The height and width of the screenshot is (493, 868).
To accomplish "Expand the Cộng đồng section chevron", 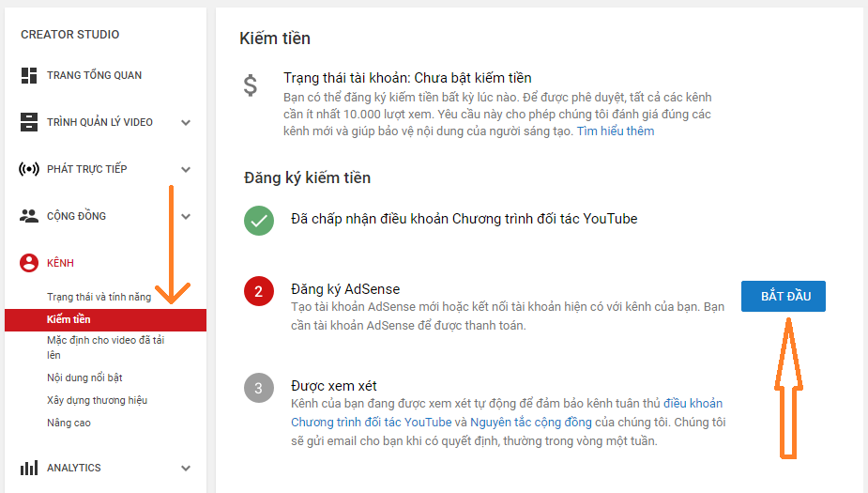I will click(186, 216).
